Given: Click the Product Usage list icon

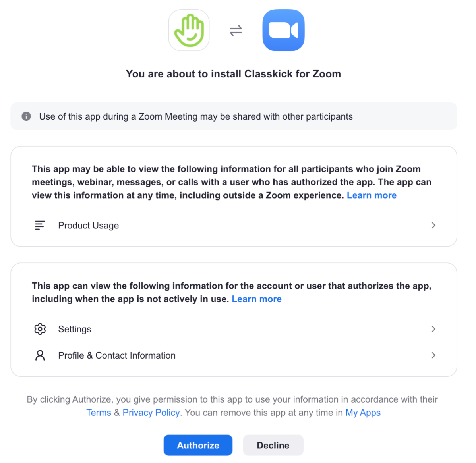Looking at the screenshot, I should (40, 225).
